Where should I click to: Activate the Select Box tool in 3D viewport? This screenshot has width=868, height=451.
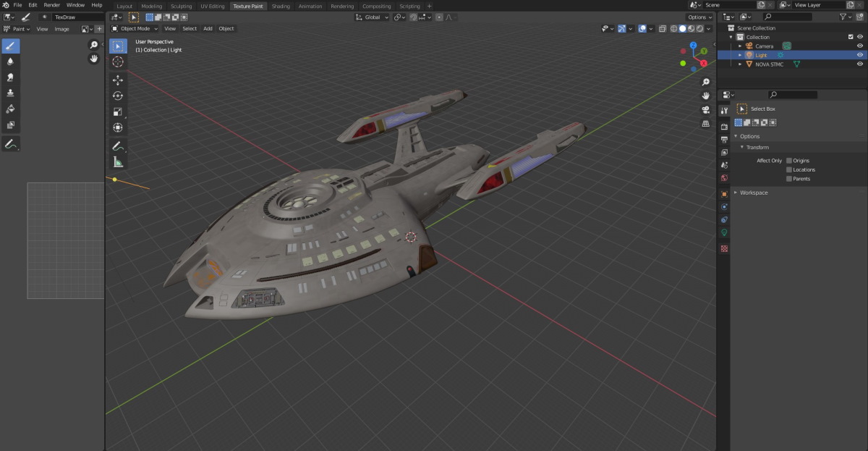(x=118, y=46)
